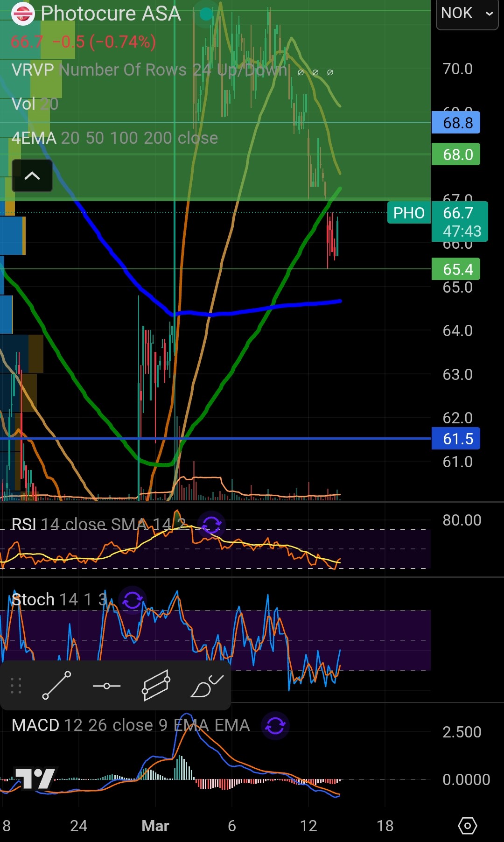Open the NOK currency dropdown
504x842 pixels.
[467, 14]
